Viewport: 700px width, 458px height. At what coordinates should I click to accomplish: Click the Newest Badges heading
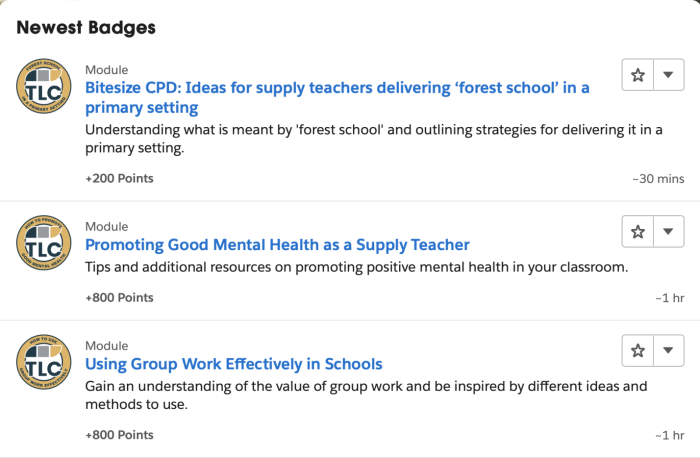(x=86, y=27)
